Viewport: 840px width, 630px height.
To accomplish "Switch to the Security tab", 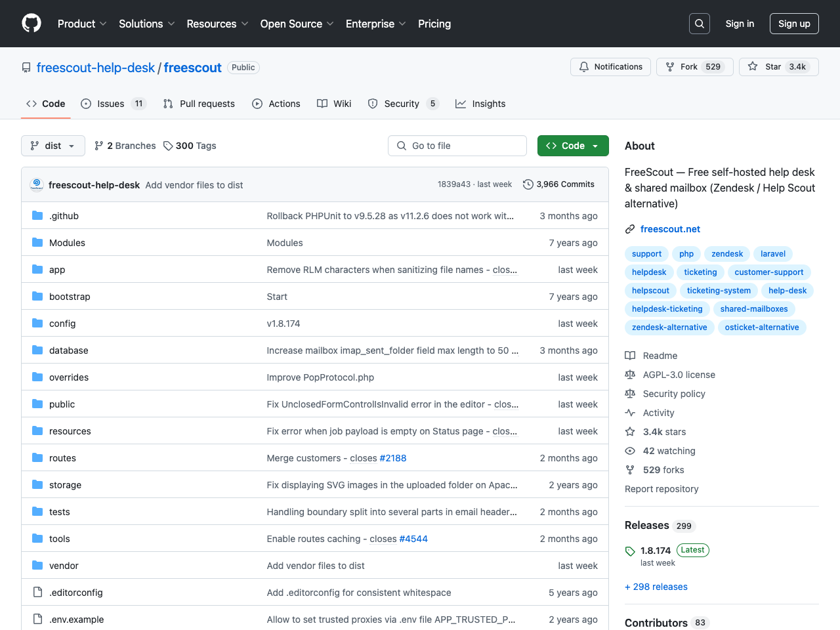I will [x=403, y=104].
